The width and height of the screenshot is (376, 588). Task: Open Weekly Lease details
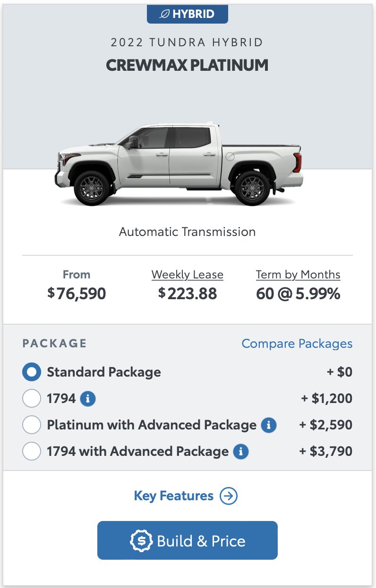tap(188, 275)
